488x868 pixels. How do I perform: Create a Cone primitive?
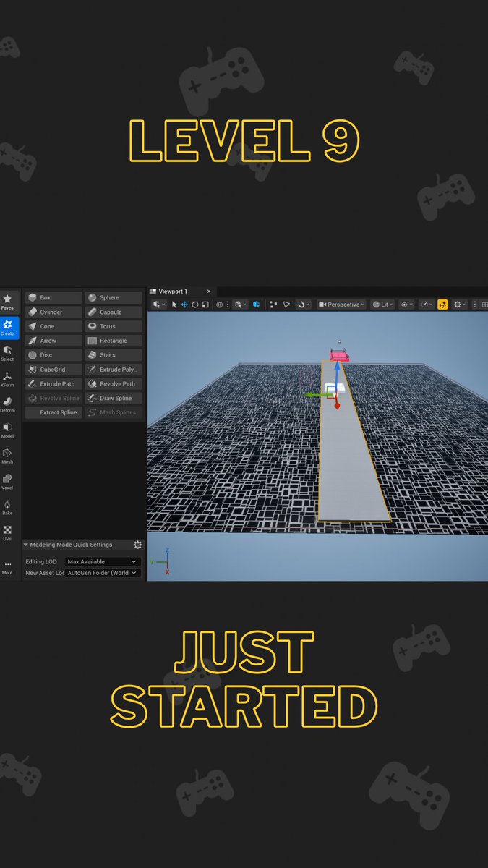pyautogui.click(x=53, y=326)
